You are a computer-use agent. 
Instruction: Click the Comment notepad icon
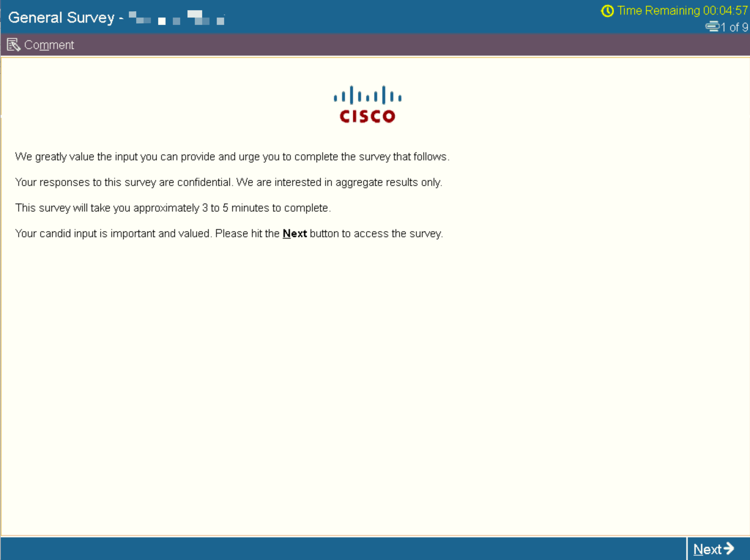click(x=14, y=45)
